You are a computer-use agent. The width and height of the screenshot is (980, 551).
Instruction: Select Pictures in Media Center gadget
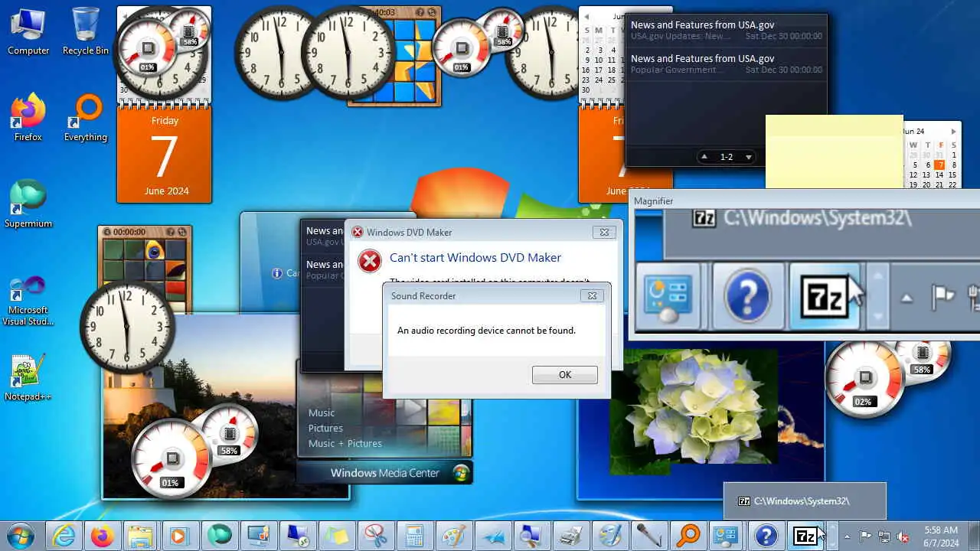point(325,428)
